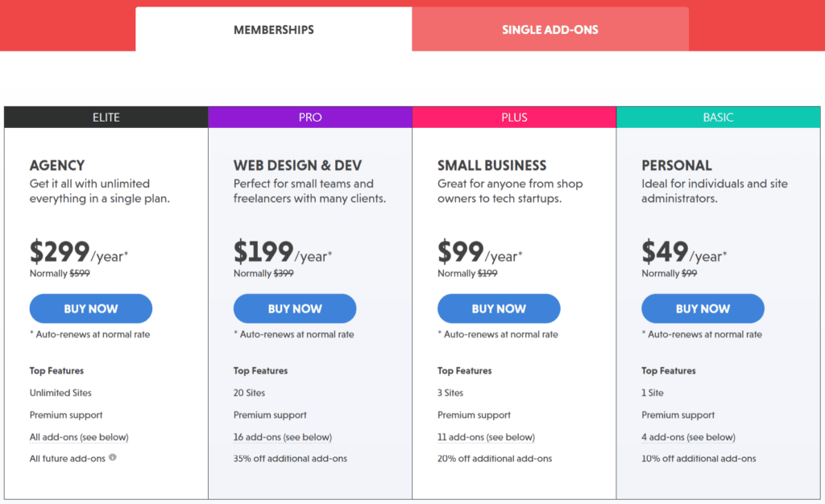Image resolution: width=825 pixels, height=504 pixels.
Task: Click the "Auto-renews at normal rate" note under ELITE
Action: click(x=89, y=333)
